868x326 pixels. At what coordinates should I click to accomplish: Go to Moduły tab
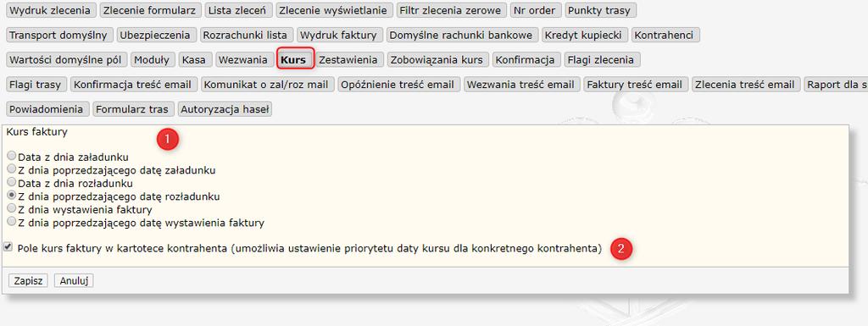click(153, 59)
